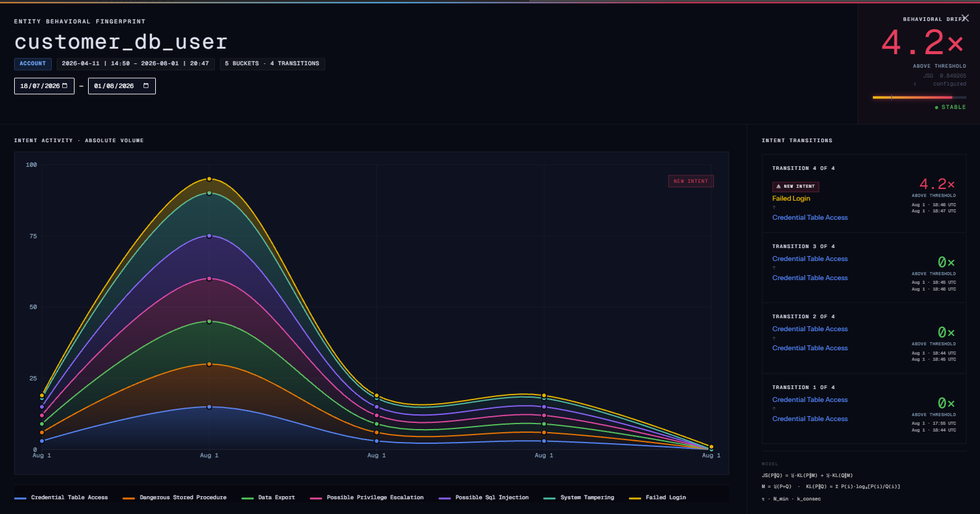Select the yellow Failed Login peak point
Viewport: 980px width, 514px height.
pos(209,179)
